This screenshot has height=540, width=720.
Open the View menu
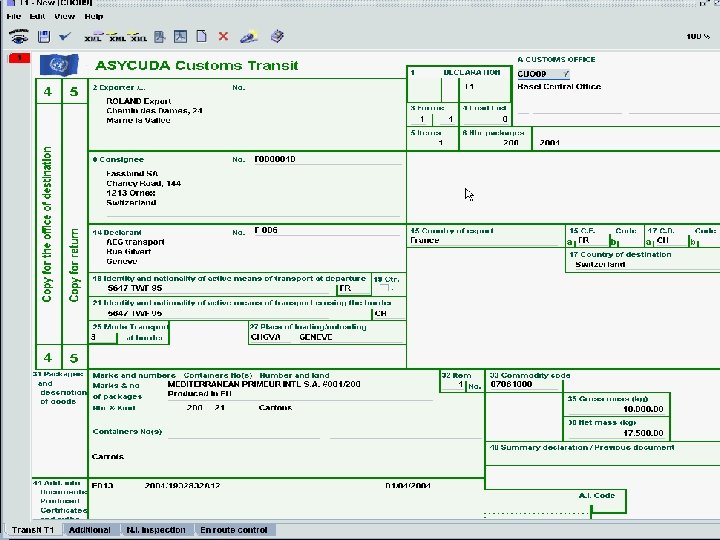(x=64, y=16)
